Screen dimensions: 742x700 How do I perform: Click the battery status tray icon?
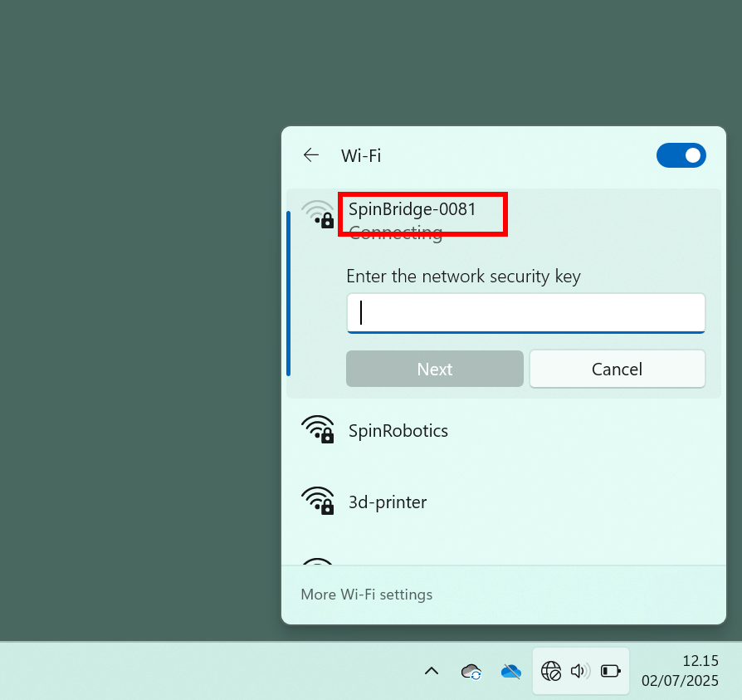click(610, 671)
